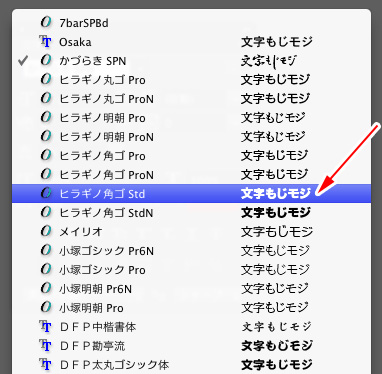Click the highlighted ヒラギノ角ゴ Std font
The width and height of the screenshot is (382, 374).
click(x=191, y=193)
